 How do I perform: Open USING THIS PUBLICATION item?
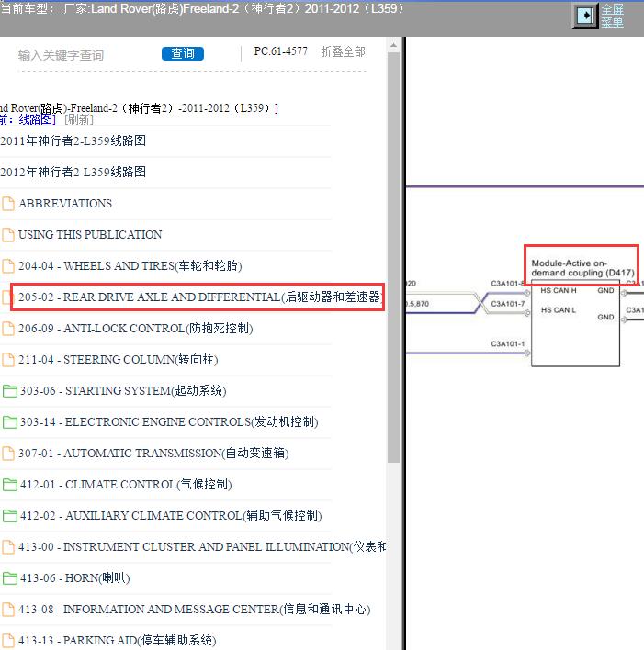click(x=90, y=235)
